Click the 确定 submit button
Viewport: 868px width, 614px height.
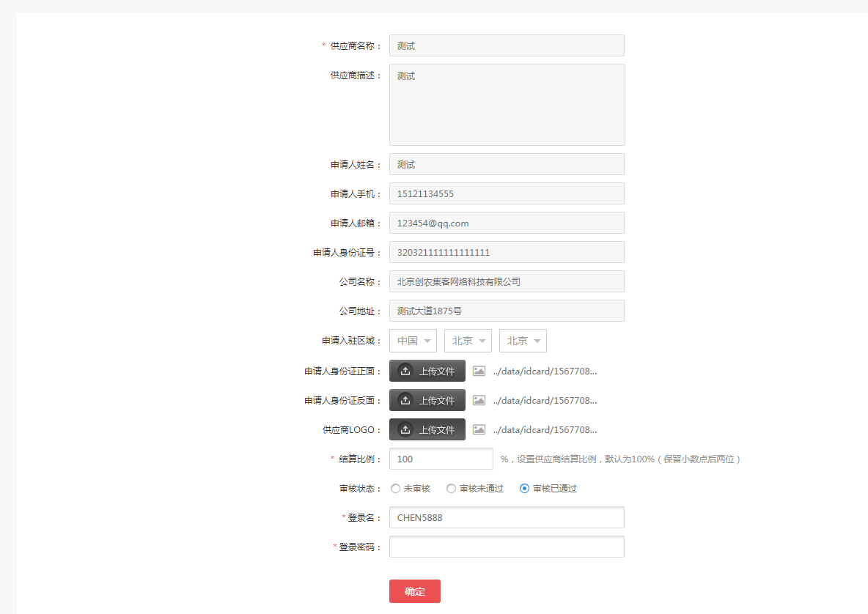(415, 591)
